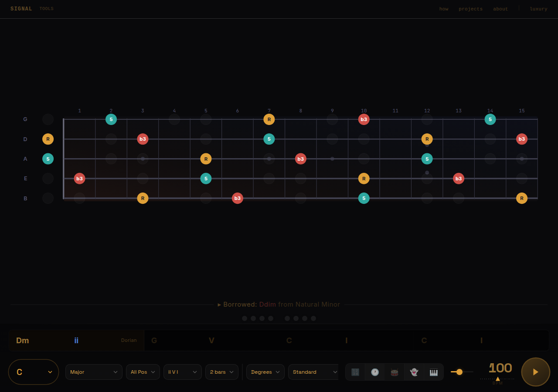Click the 1-2-3-4 beat count icon
This screenshot has height=392, width=558.
click(355, 372)
